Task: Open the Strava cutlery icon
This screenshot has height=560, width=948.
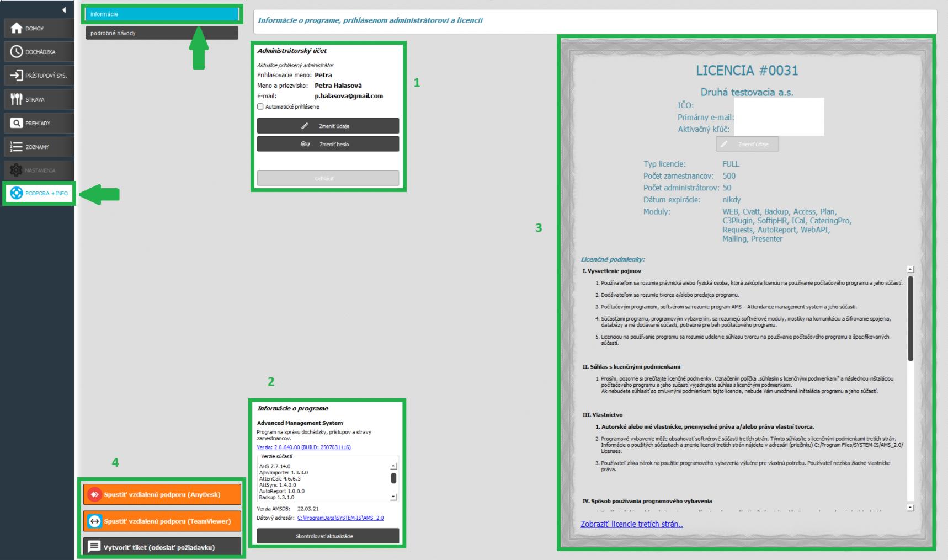Action: (17, 99)
